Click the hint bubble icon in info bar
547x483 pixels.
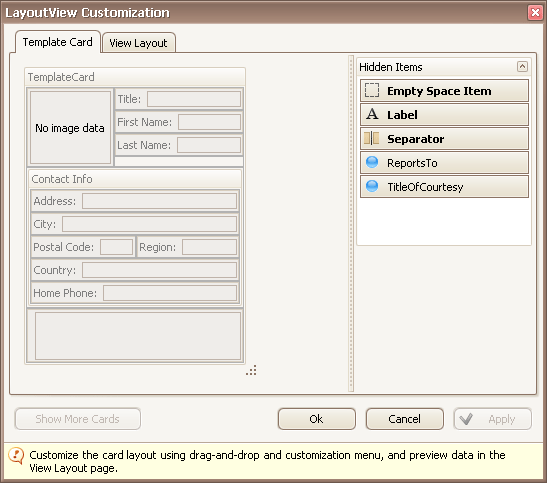[16, 456]
